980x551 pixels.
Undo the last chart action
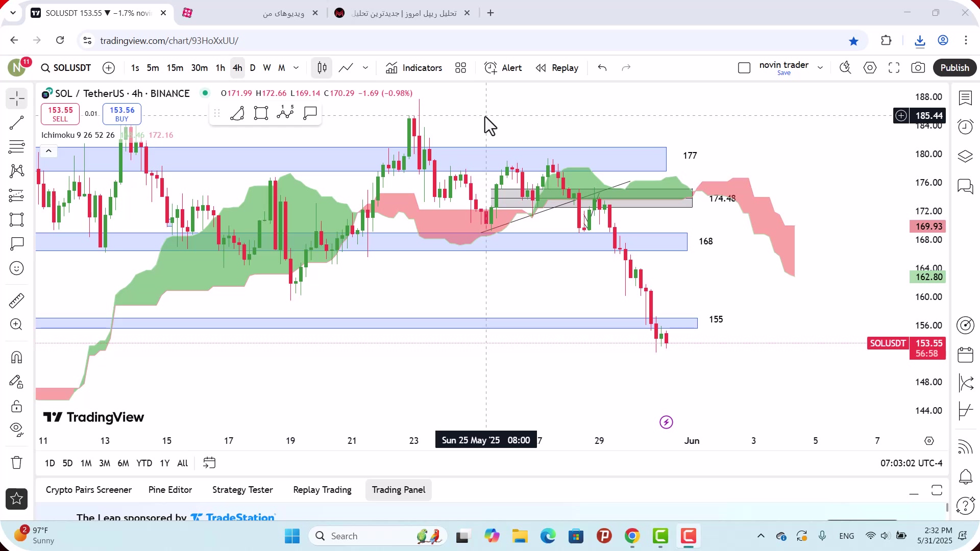602,68
